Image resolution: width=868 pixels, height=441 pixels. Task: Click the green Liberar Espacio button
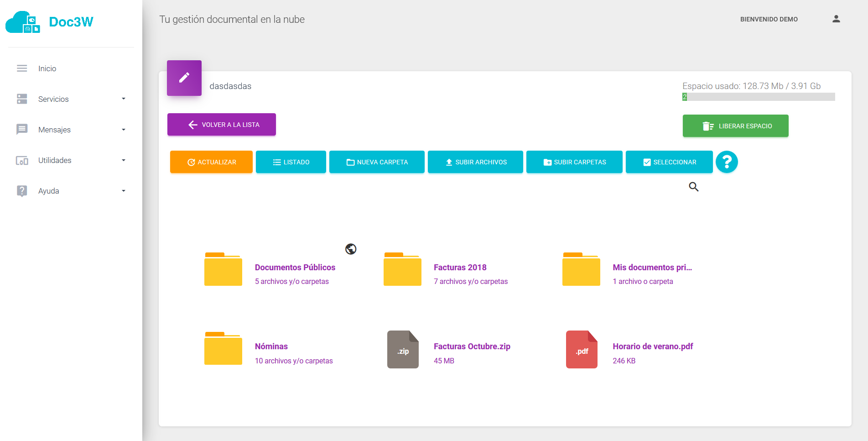pos(735,126)
